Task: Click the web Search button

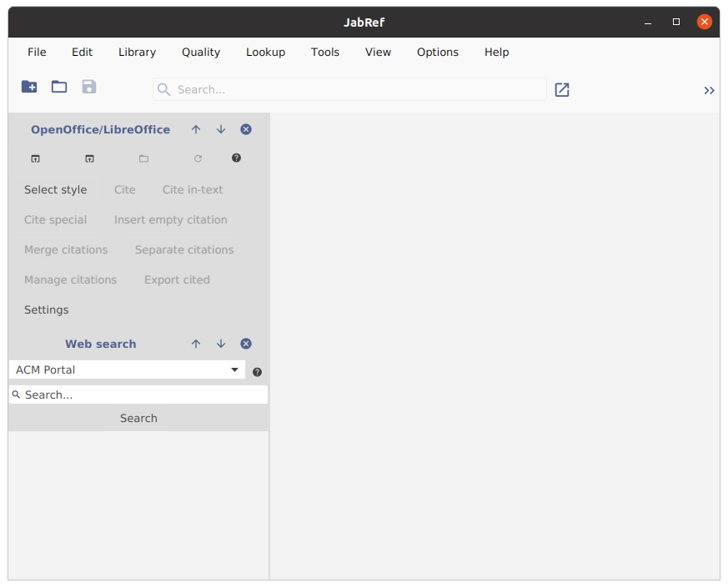Action: point(138,419)
